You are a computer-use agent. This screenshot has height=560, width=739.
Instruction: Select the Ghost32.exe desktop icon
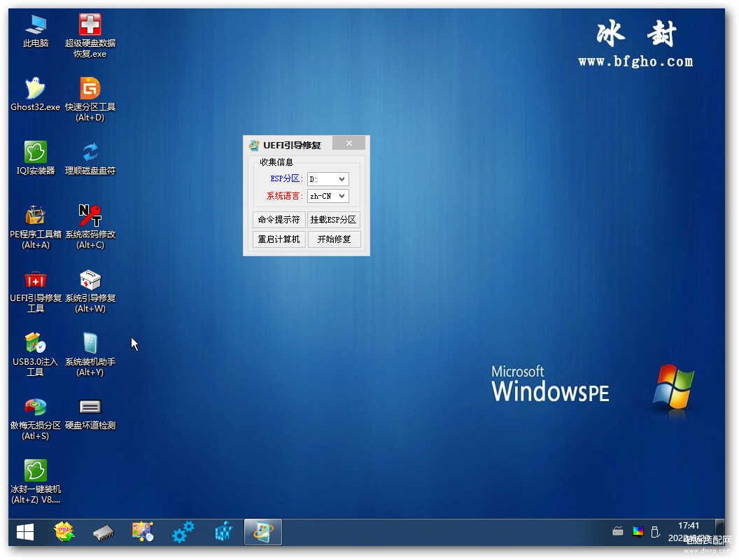point(36,94)
